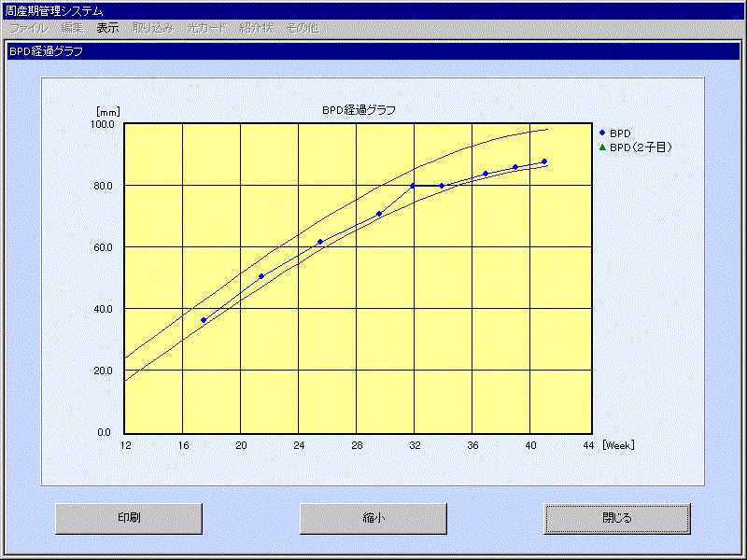Click the green triangle BPD(2子目) legend marker
Screen dimensions: 747x560
[x=602, y=147]
